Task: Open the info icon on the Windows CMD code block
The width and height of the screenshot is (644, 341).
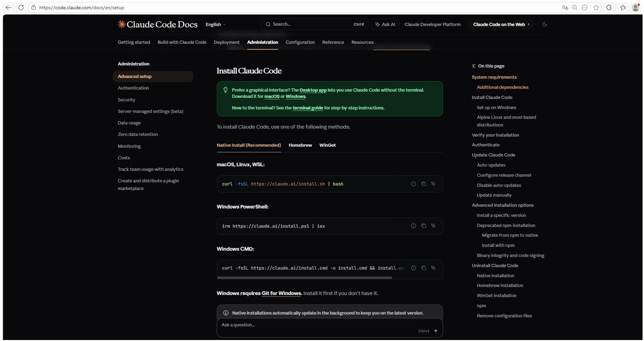Action: tap(413, 267)
